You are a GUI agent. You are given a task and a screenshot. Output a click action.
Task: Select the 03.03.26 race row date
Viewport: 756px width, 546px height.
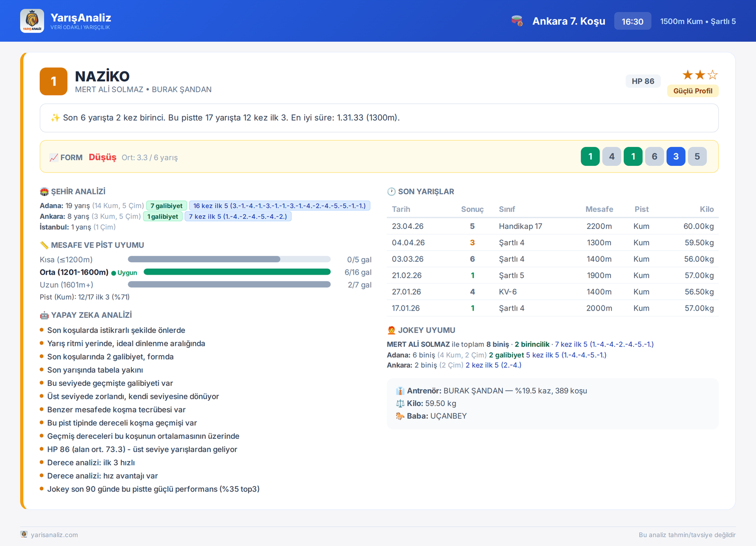point(408,259)
